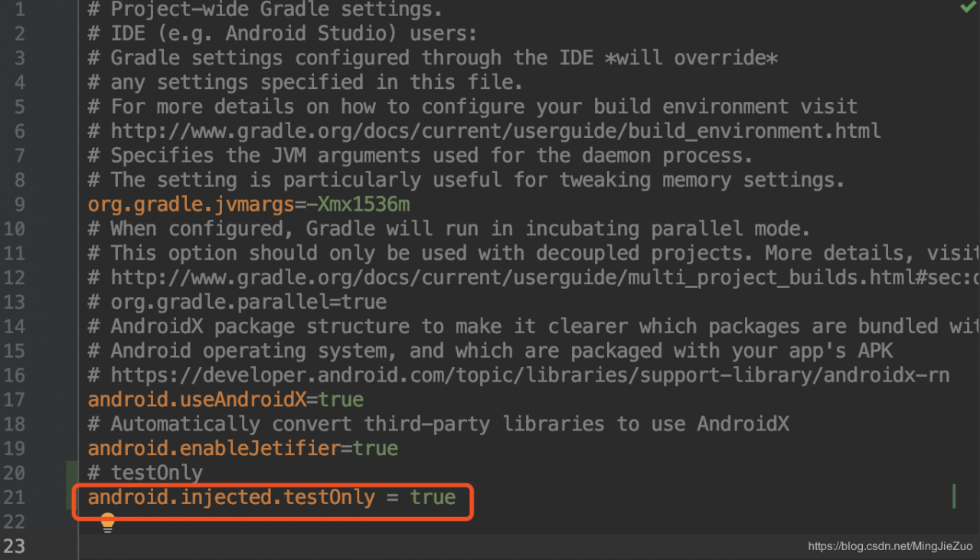
Task: Click the line 'android.enableJetifier=true'
Action: click(243, 448)
